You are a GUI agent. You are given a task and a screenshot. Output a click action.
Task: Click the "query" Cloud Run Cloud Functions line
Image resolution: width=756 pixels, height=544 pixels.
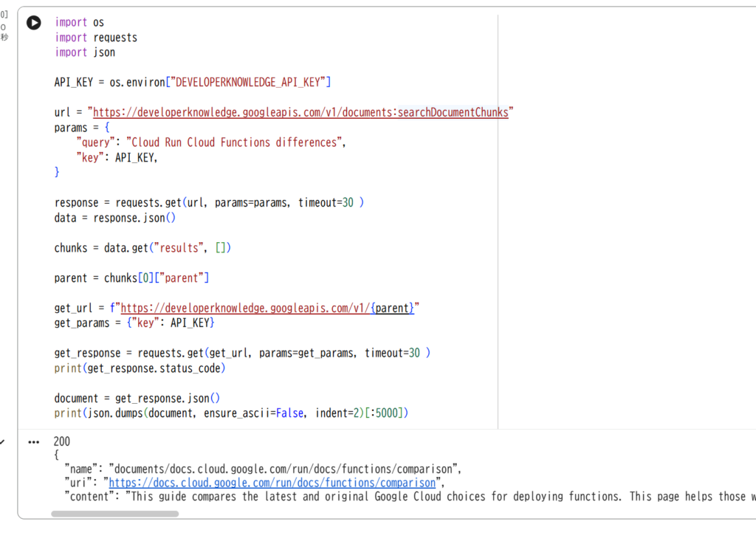210,142
